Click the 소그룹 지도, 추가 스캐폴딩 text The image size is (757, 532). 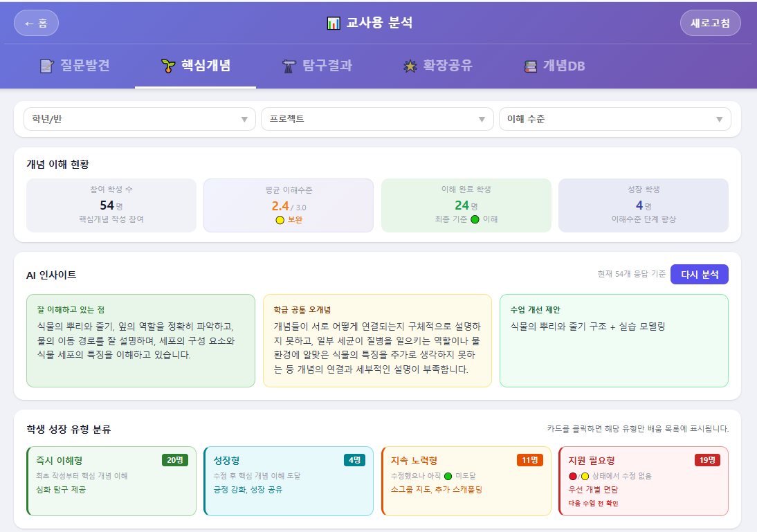437,490
